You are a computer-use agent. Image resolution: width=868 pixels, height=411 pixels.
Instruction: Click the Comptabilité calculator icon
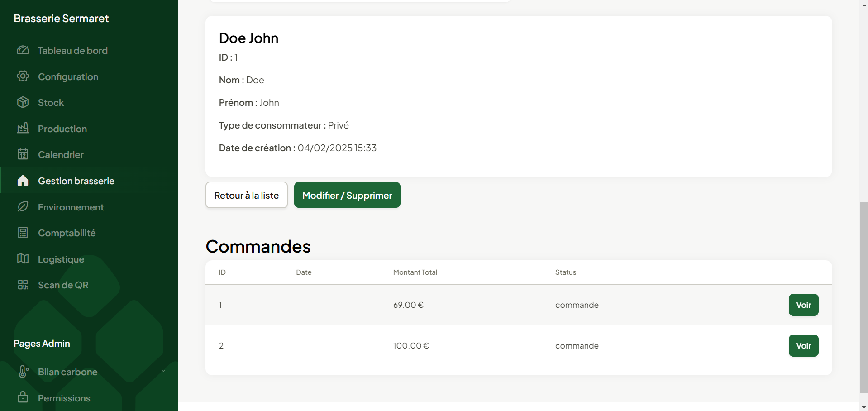tap(23, 233)
